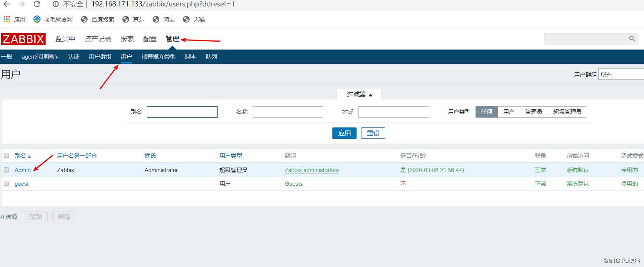Click the 解锁 button

(36, 217)
